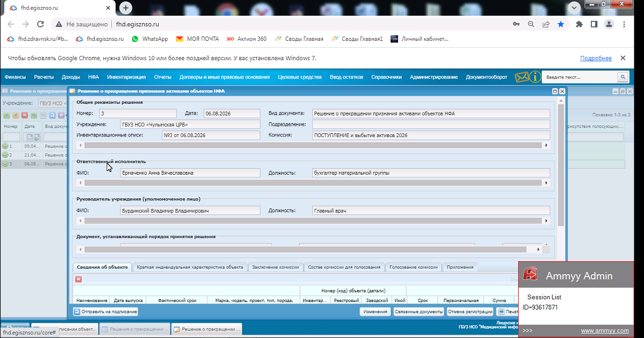The height and width of the screenshot is (338, 644).
Task: Select green status row number 1
Action: 34,146
